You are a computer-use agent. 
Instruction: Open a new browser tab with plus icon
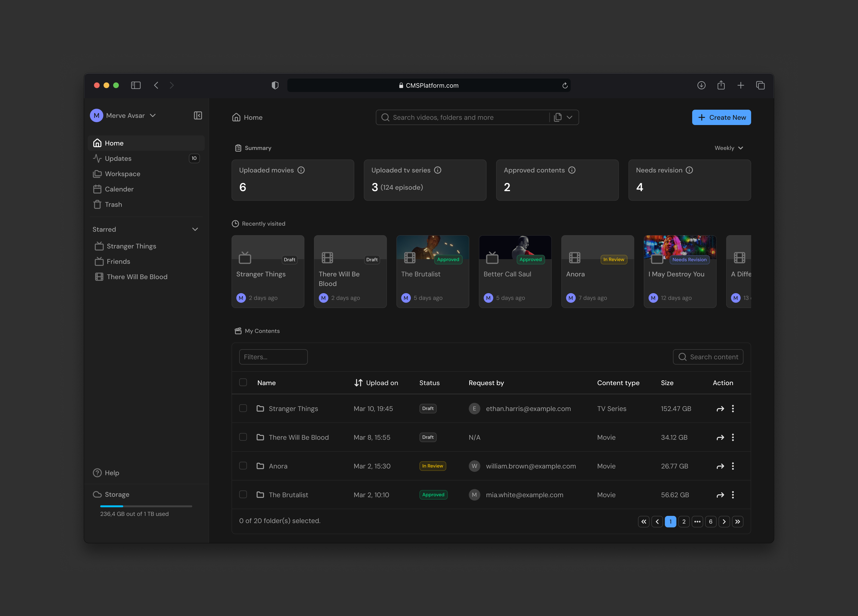point(741,86)
